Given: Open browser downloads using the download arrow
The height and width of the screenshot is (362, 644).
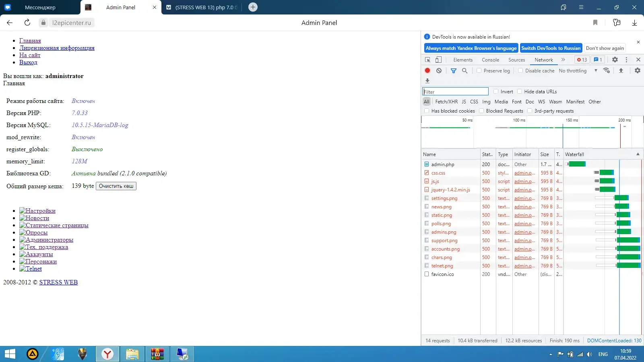Looking at the screenshot, I should [x=634, y=23].
